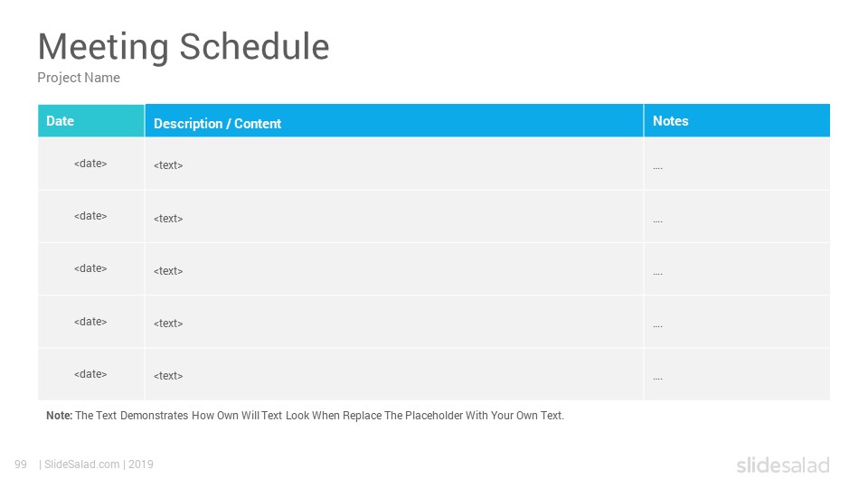Select the fifth row date placeholder
The image size is (868, 488).
click(x=90, y=374)
